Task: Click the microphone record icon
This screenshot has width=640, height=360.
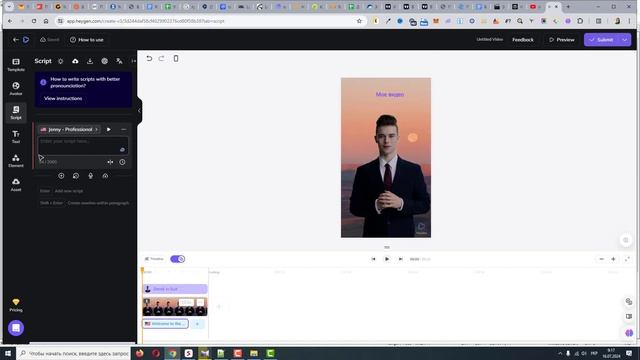Action: click(91, 176)
